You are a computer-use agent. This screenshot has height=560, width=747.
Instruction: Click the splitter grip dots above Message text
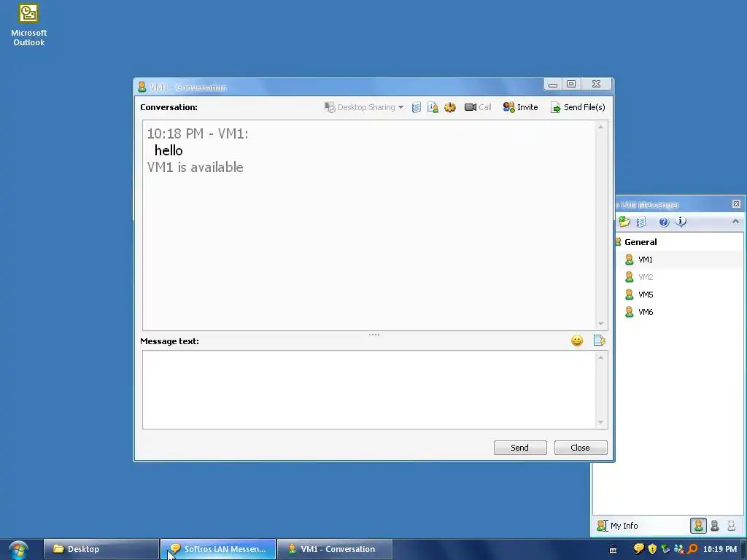tap(374, 335)
